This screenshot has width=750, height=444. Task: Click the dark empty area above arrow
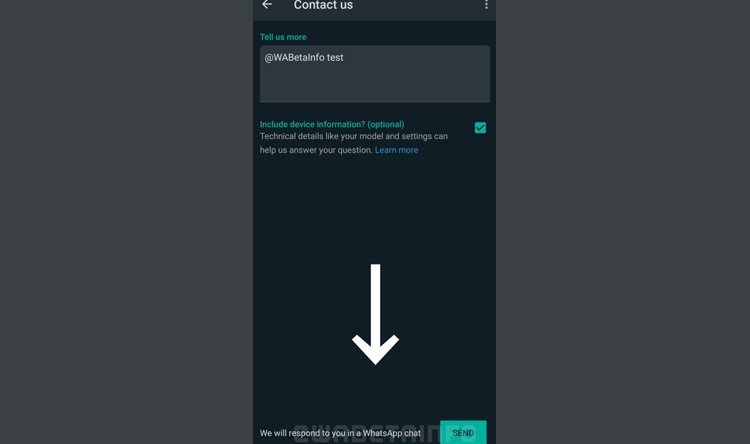click(x=375, y=211)
